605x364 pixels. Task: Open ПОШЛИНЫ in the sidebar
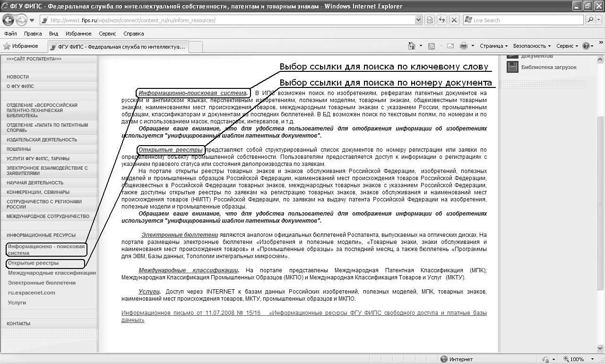(x=19, y=149)
